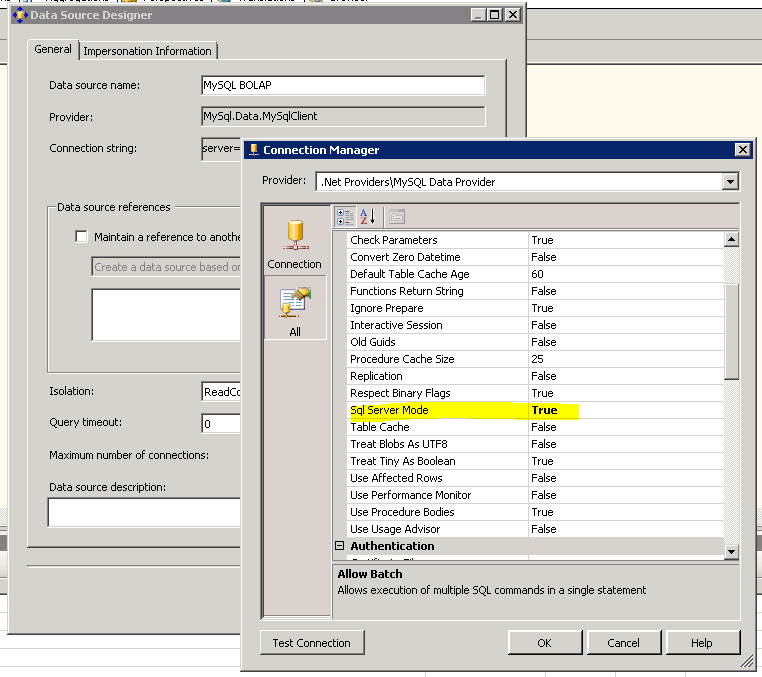Click the True value of Sql Server Mode

(544, 410)
